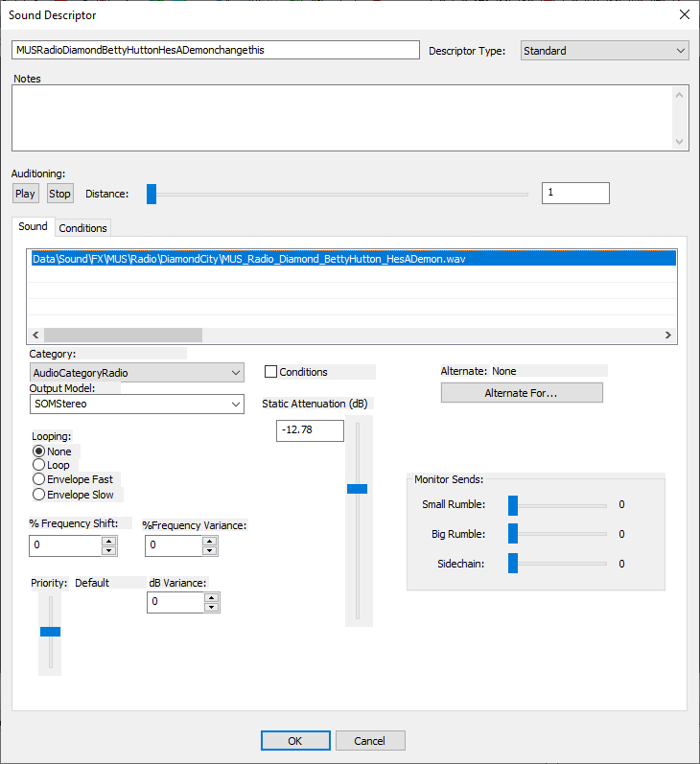
Task: Enable the Conditions checkbox
Action: pos(270,372)
